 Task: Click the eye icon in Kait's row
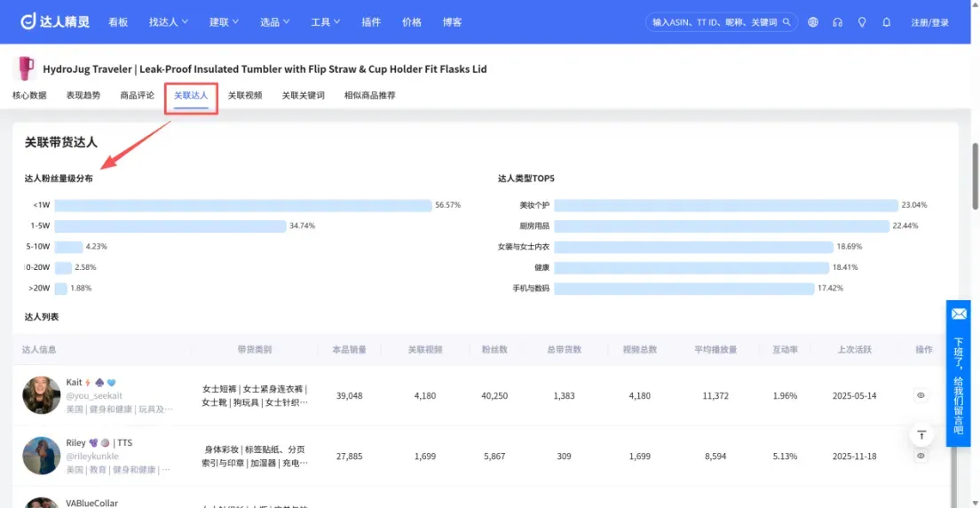921,395
